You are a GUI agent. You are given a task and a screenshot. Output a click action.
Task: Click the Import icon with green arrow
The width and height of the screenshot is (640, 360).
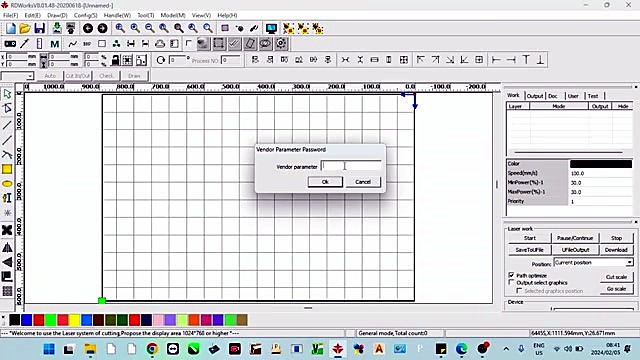57,28
